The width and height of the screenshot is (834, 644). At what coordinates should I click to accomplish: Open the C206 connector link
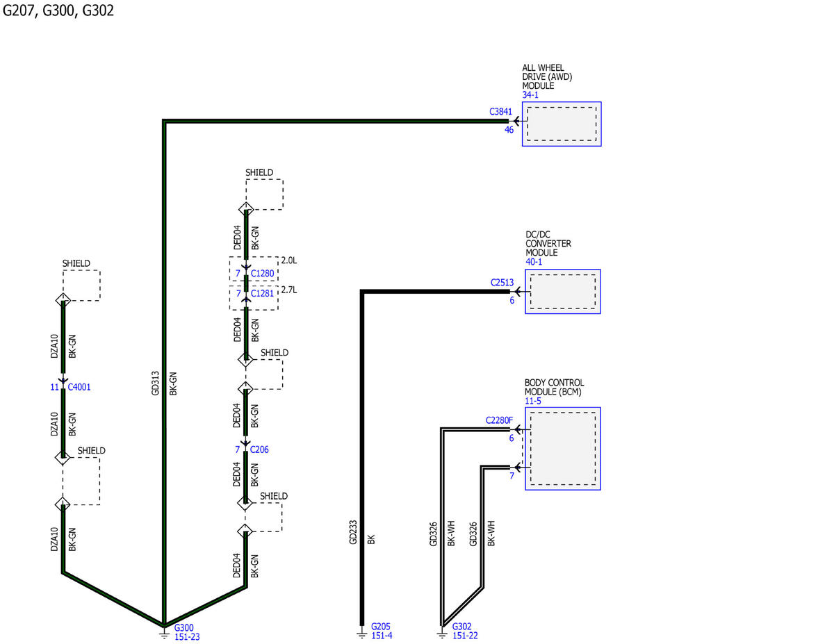259,449
